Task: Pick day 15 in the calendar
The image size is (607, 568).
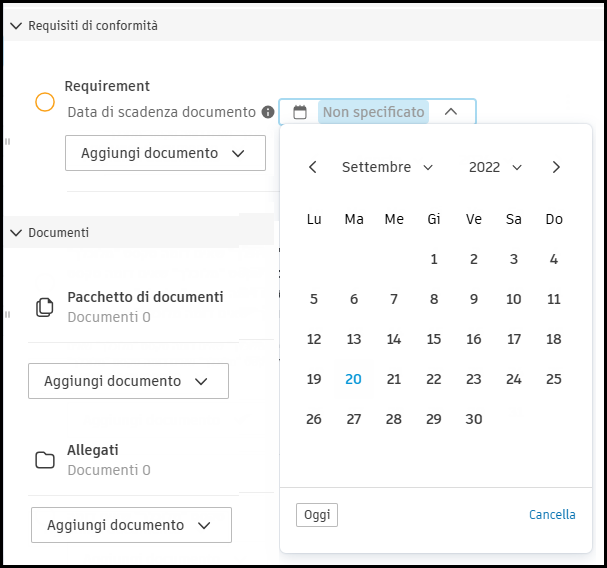Action: click(x=434, y=339)
